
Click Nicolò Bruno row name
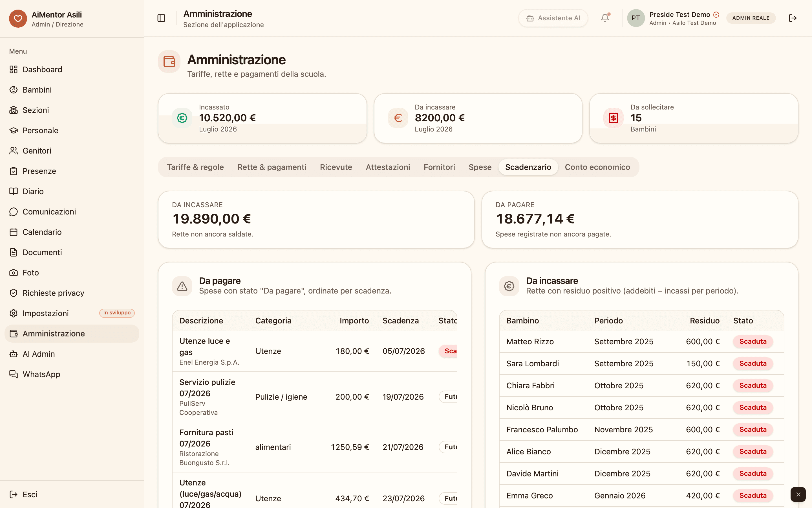point(529,408)
